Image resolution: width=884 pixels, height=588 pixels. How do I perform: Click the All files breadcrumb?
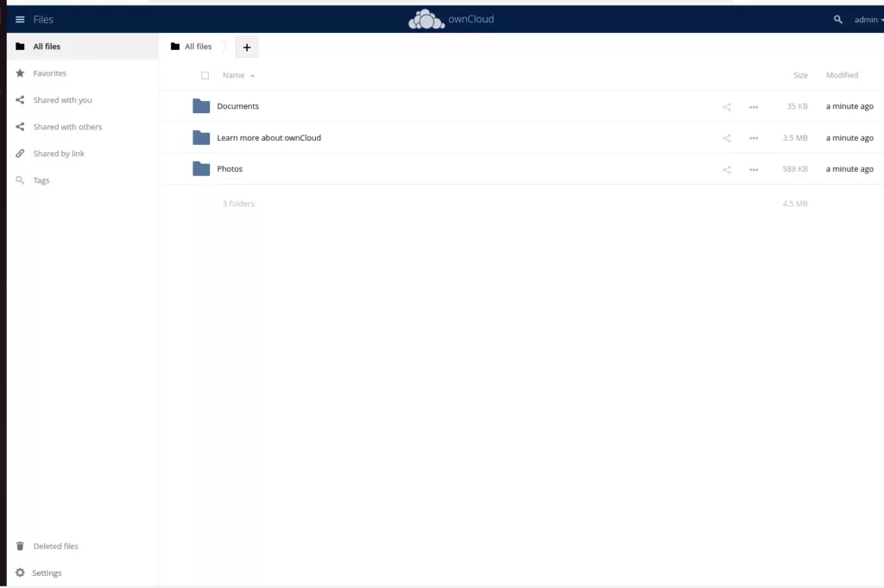199,47
